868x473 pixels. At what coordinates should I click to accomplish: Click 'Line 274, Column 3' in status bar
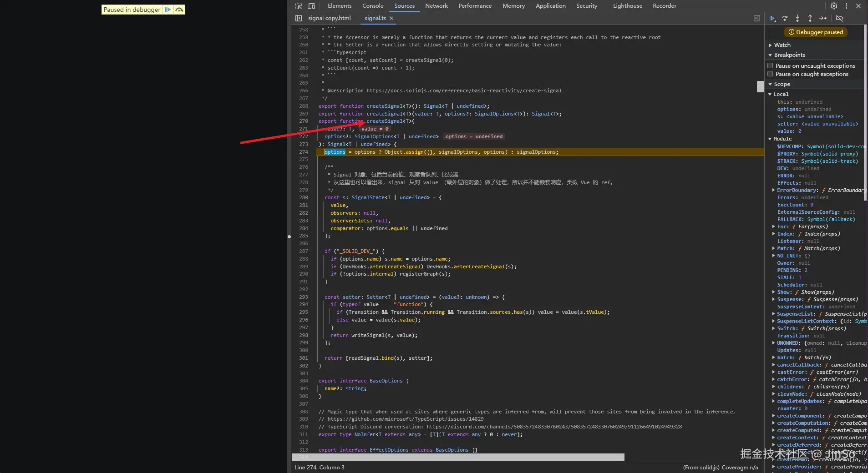(x=320, y=468)
